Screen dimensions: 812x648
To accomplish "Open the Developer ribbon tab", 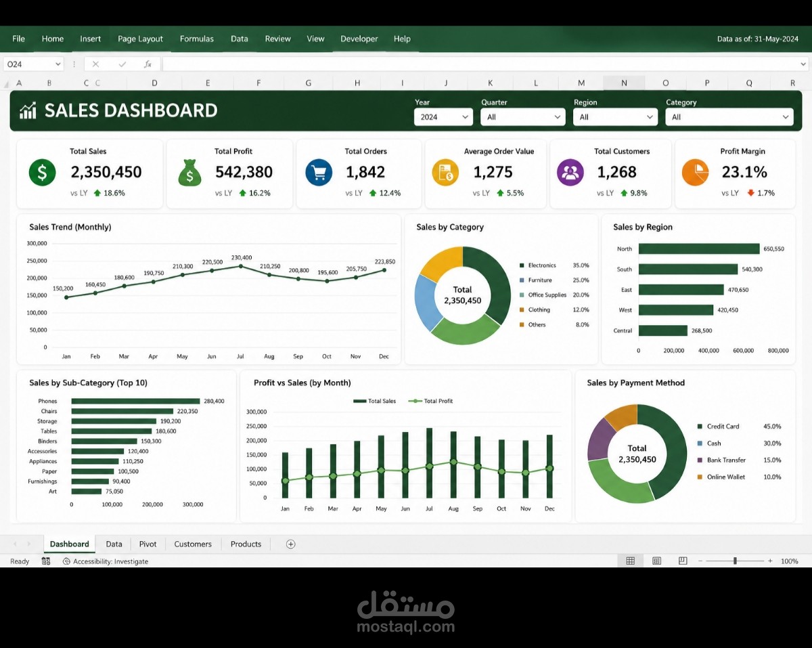I will 359,39.
